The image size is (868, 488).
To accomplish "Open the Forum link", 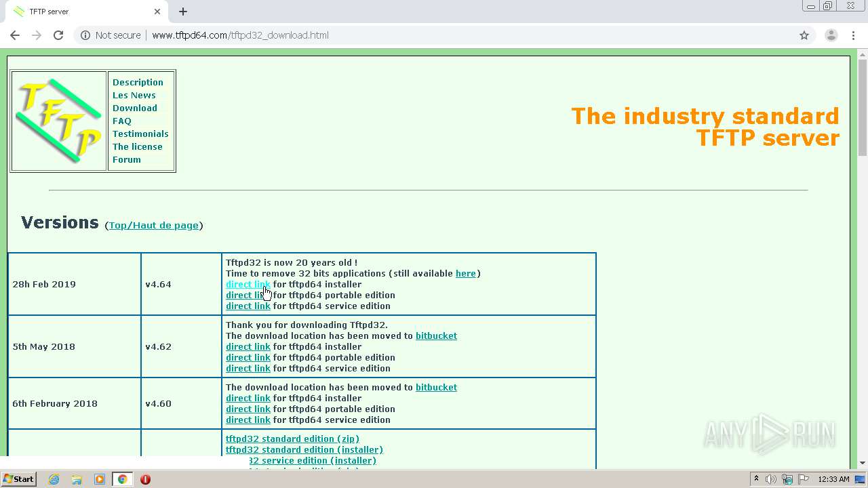I will click(127, 160).
